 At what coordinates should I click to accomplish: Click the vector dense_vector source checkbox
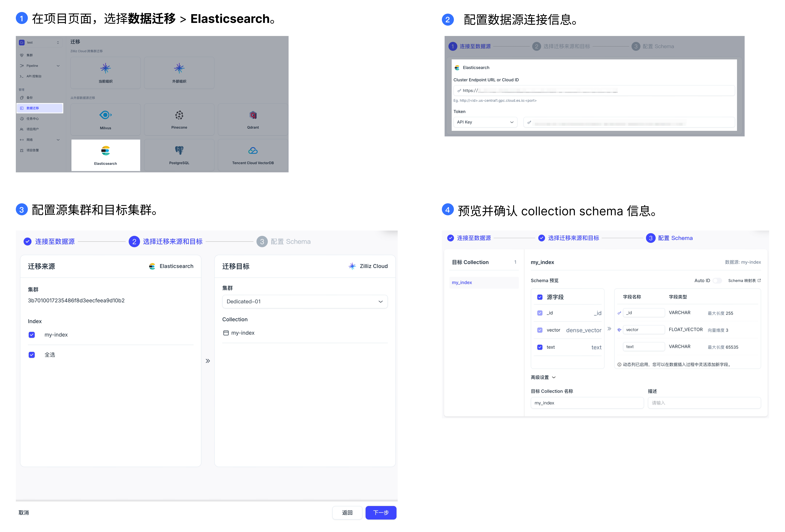[540, 330]
